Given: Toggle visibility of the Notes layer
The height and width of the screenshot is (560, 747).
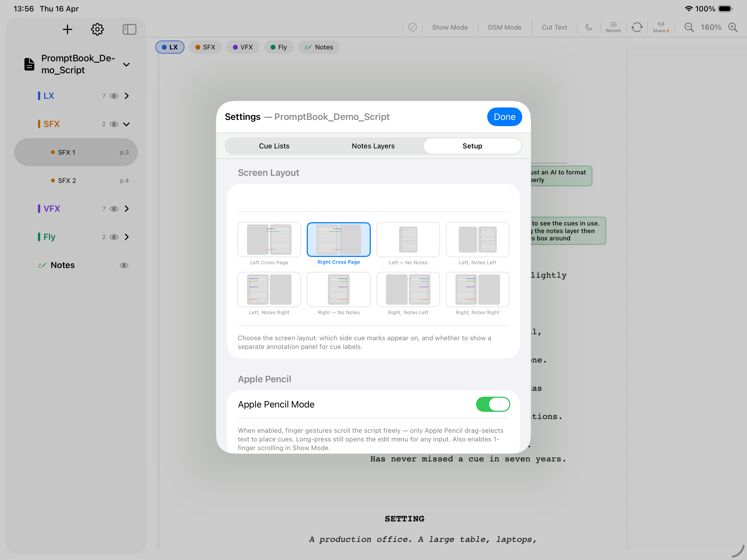Looking at the screenshot, I should pos(124,265).
